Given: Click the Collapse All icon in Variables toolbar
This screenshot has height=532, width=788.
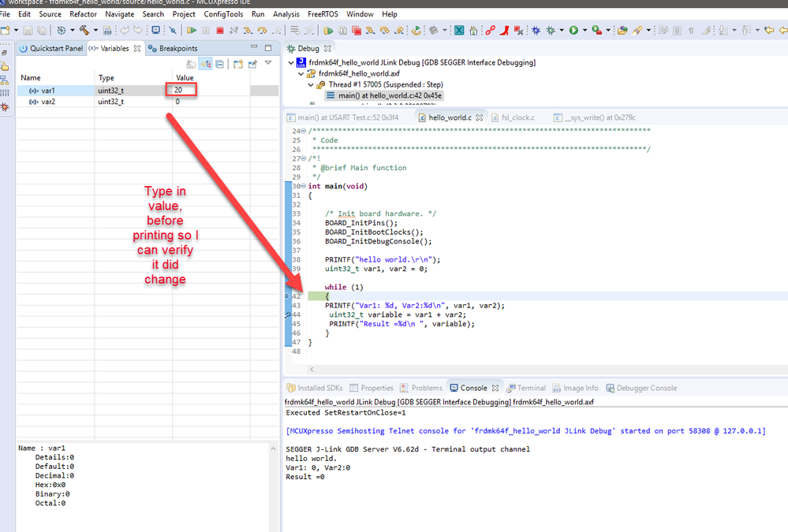Looking at the screenshot, I should (219, 64).
